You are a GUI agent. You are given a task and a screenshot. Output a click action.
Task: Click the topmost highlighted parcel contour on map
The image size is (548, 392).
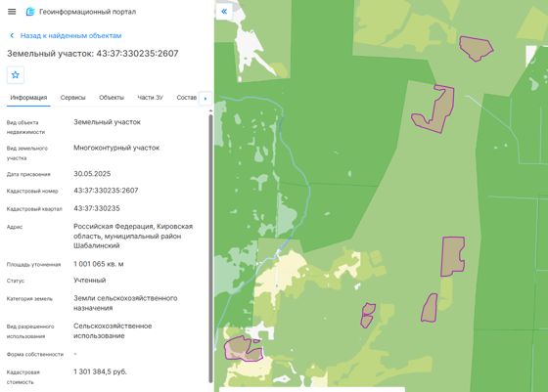tap(476, 48)
